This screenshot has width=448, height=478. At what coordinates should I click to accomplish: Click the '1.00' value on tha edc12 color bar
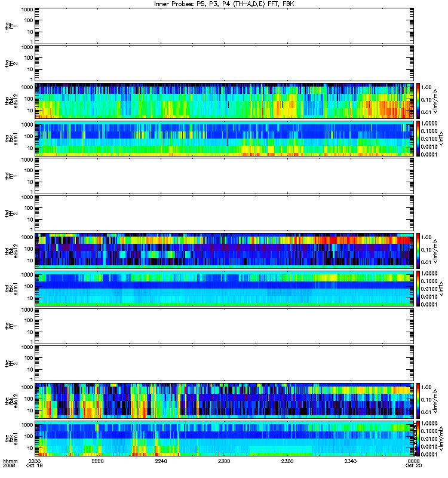(426, 87)
